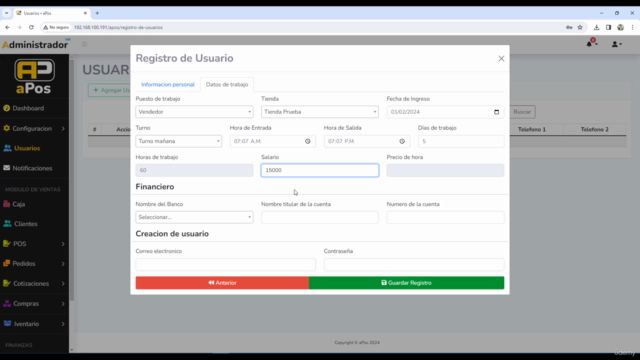Image resolution: width=640 pixels, height=360 pixels.
Task: Click the Precio de hora field
Action: click(445, 170)
